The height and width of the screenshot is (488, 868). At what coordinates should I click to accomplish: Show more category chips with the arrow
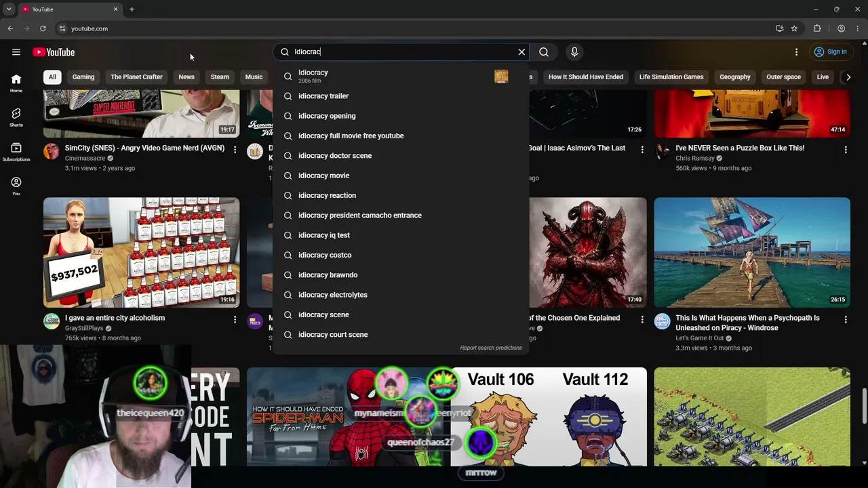coord(848,77)
